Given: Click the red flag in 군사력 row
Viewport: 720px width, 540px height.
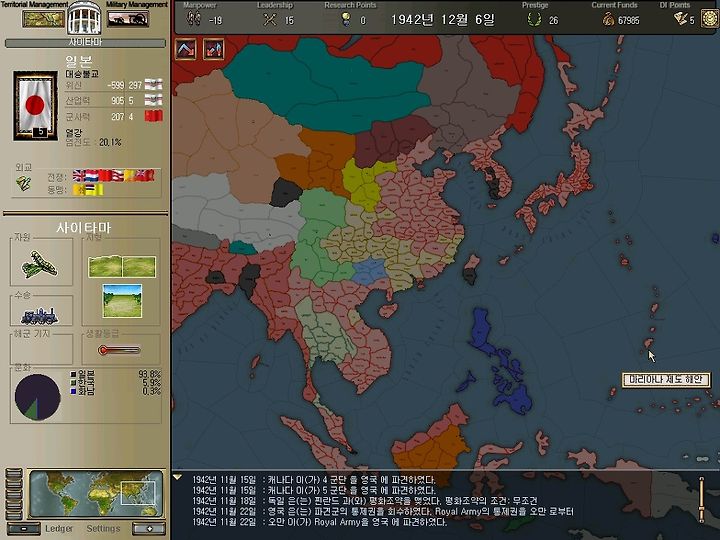Looking at the screenshot, I should 153,116.
